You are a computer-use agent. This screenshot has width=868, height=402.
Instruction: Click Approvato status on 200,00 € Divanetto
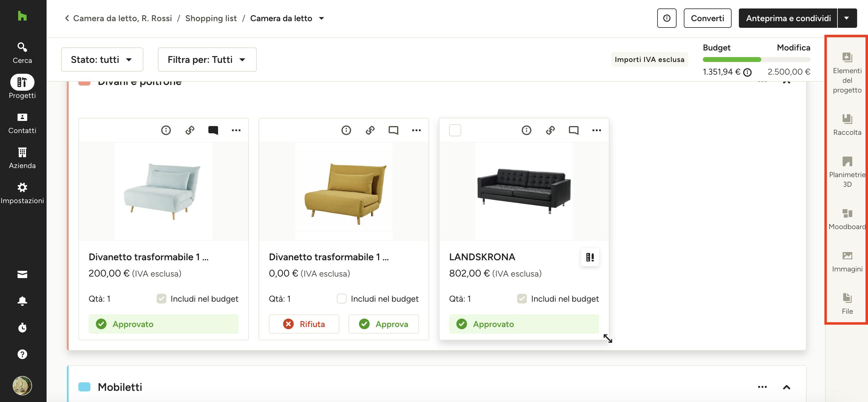pos(163,324)
